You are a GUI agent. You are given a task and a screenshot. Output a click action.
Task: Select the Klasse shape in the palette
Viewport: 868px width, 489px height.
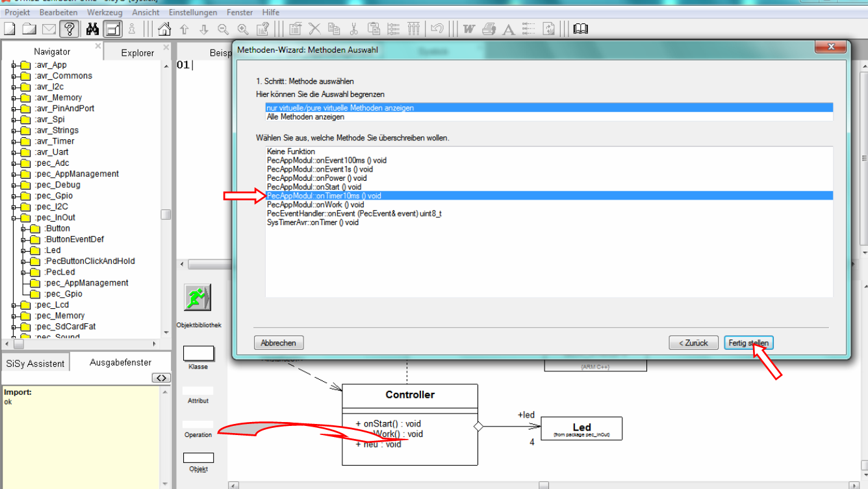coord(198,353)
